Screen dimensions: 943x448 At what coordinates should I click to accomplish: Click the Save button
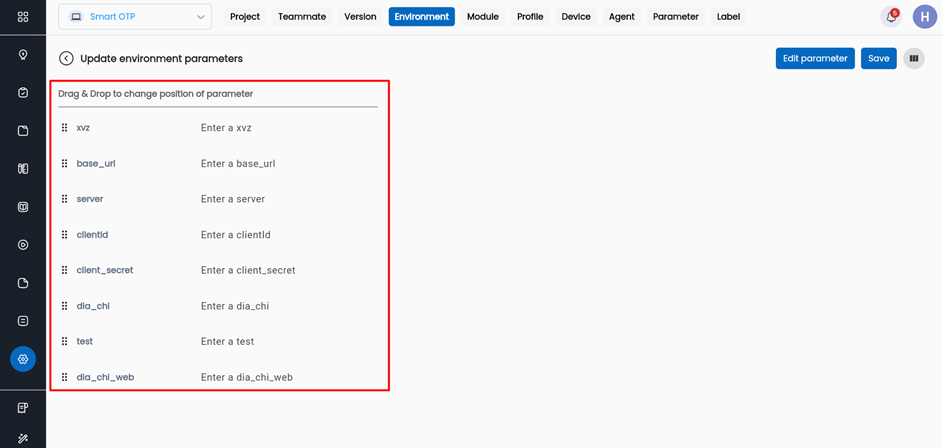coord(878,59)
